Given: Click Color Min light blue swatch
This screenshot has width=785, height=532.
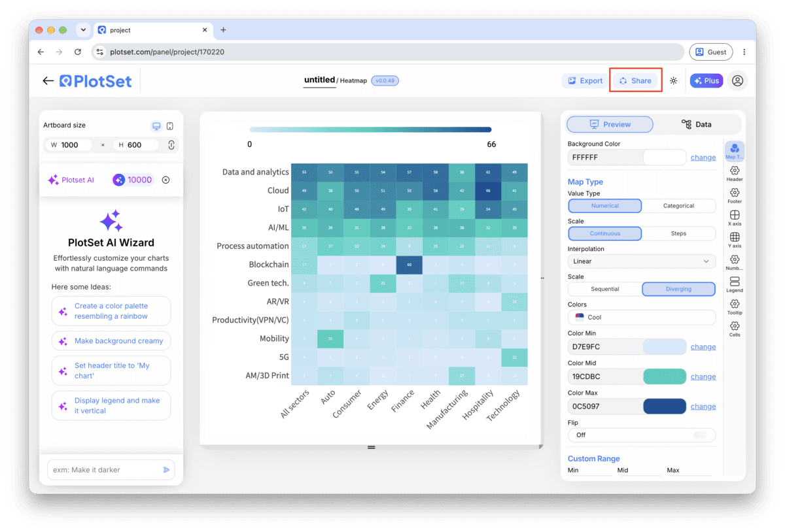Looking at the screenshot, I should [665, 347].
